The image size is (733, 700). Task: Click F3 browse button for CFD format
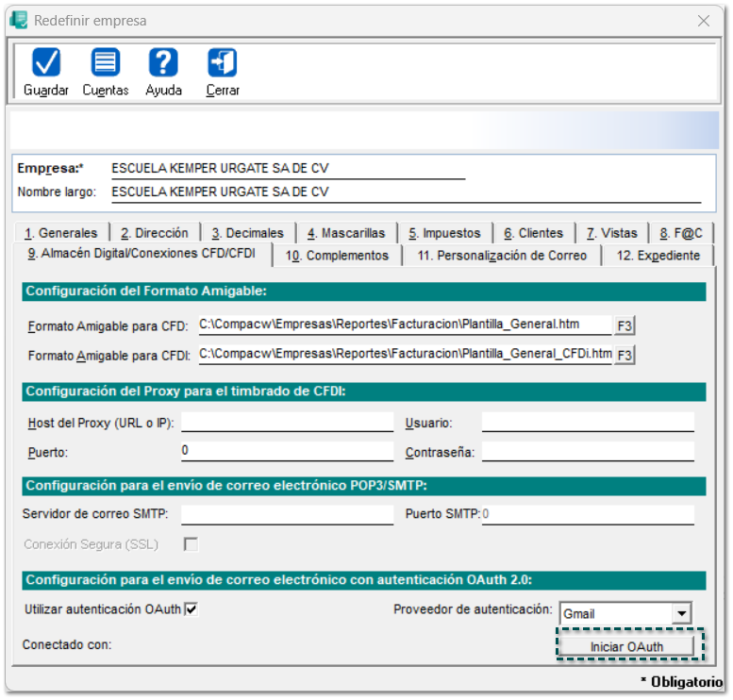click(625, 325)
